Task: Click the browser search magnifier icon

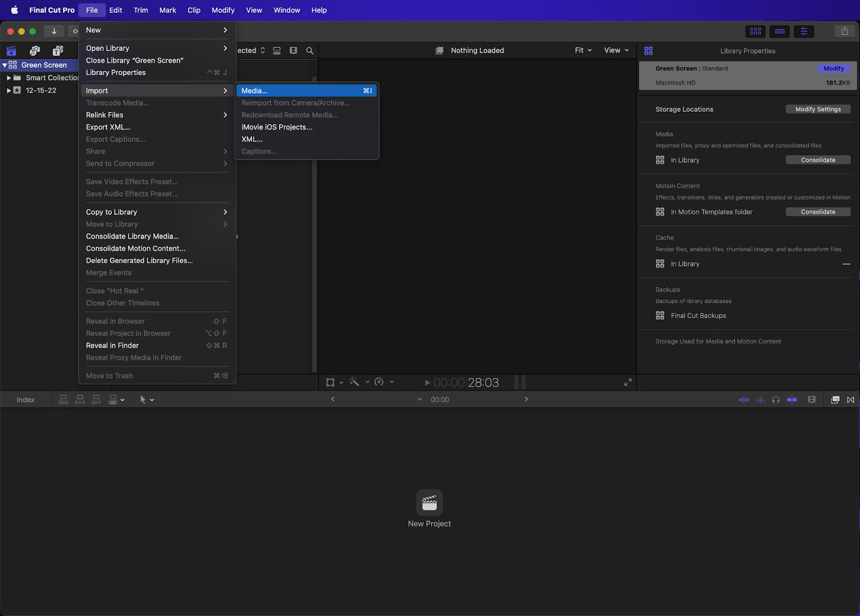Action: coord(310,51)
